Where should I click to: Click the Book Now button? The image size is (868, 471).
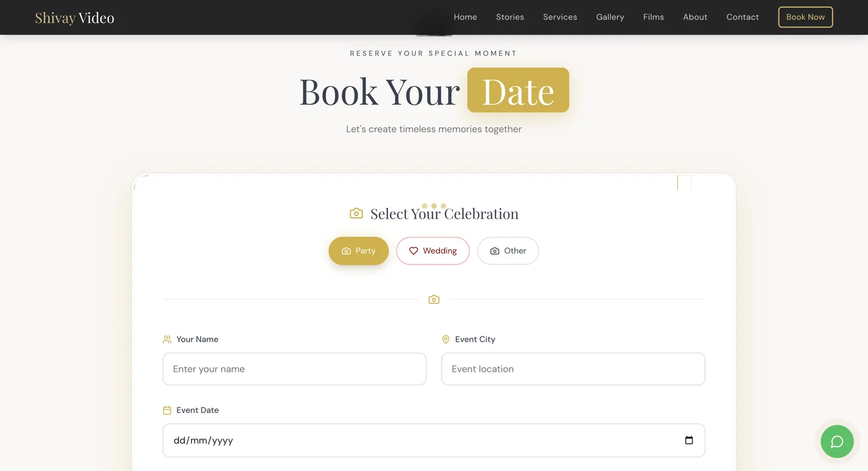tap(806, 17)
